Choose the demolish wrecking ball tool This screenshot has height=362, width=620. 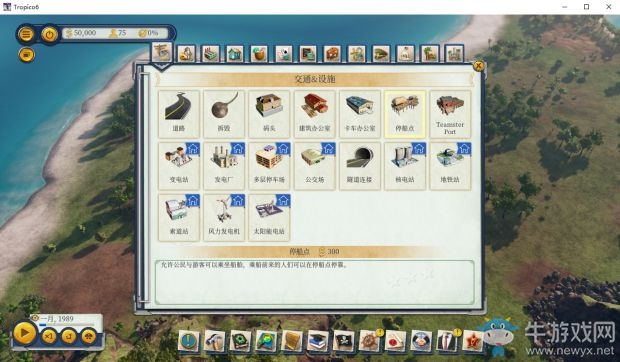click(224, 114)
